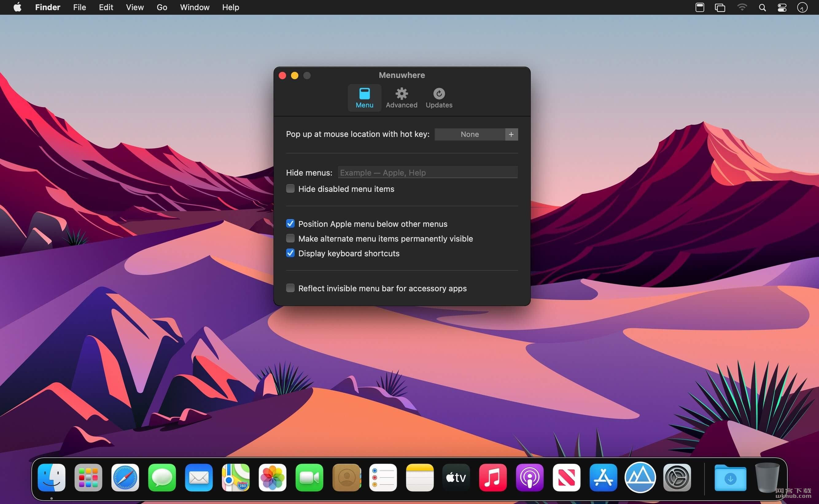The width and height of the screenshot is (819, 504).
Task: Open the Finder menu in menu bar
Action: click(x=48, y=7)
